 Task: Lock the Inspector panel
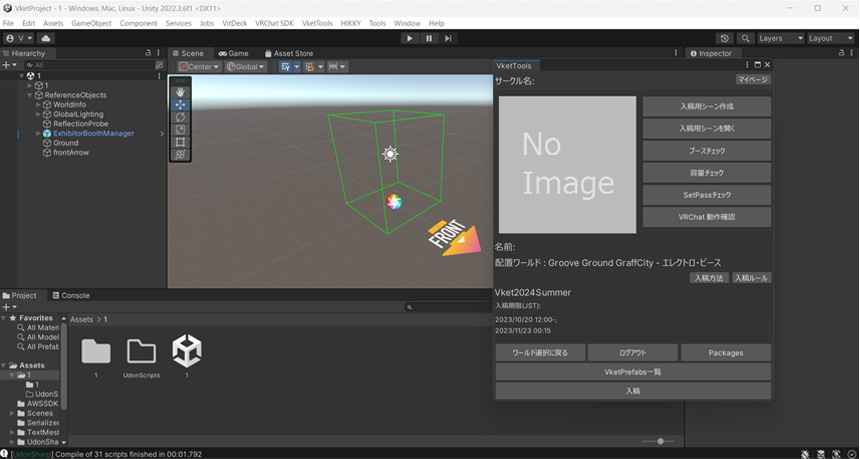point(841,53)
